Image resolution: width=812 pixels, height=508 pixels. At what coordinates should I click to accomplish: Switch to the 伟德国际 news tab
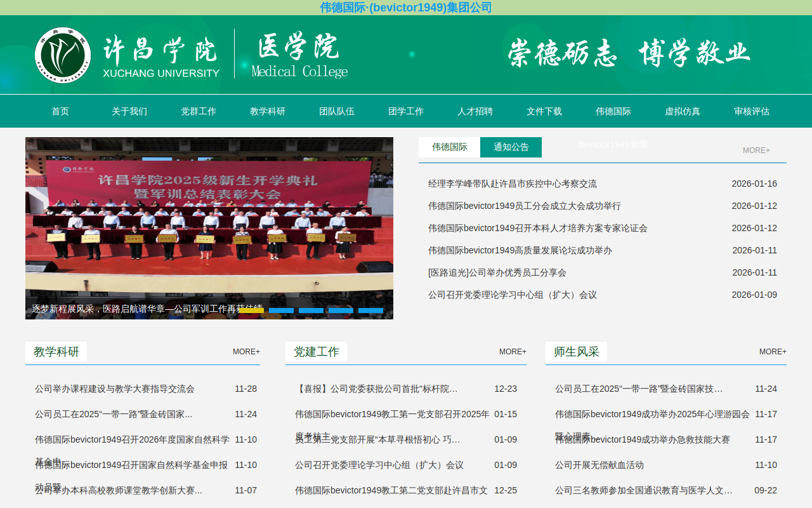[450, 147]
